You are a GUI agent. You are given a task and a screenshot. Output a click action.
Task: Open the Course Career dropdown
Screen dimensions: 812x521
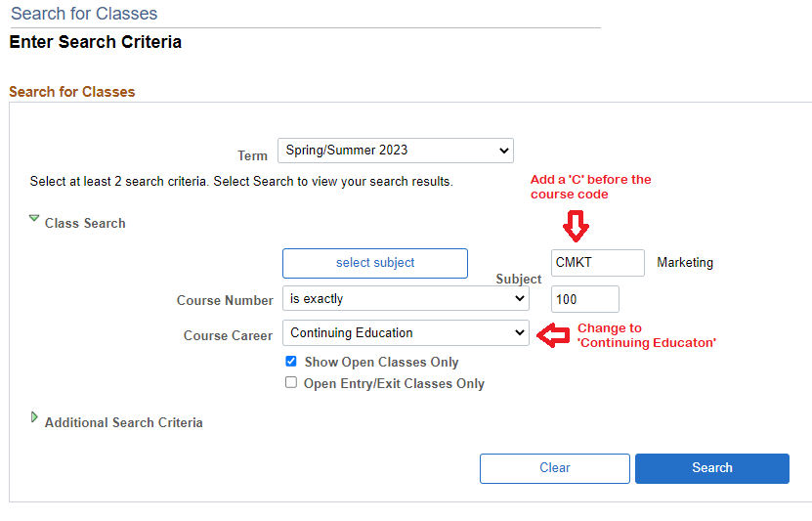click(405, 333)
